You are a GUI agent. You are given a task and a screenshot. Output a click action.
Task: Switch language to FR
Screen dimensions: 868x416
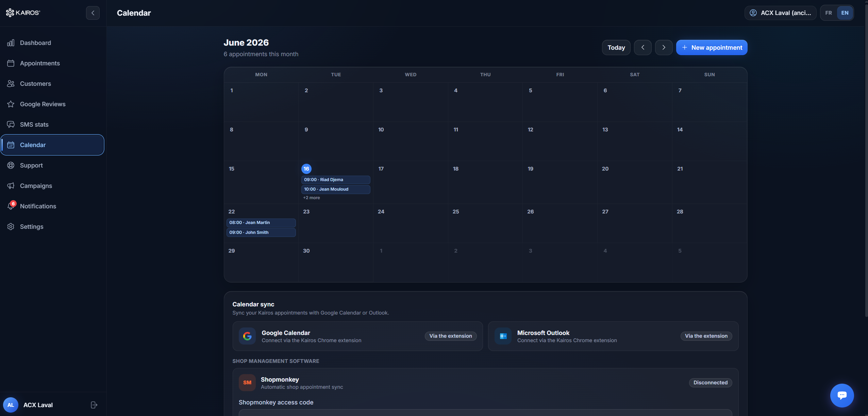pyautogui.click(x=829, y=13)
